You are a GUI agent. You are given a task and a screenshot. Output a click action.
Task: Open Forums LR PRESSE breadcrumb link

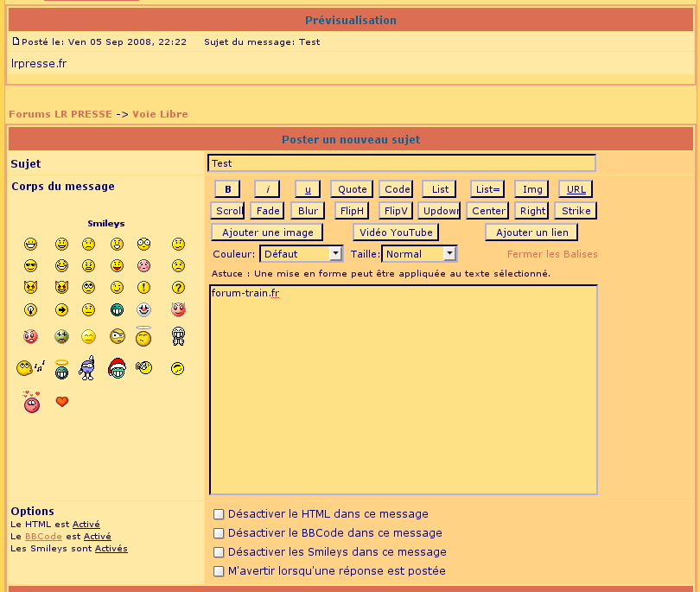[60, 114]
